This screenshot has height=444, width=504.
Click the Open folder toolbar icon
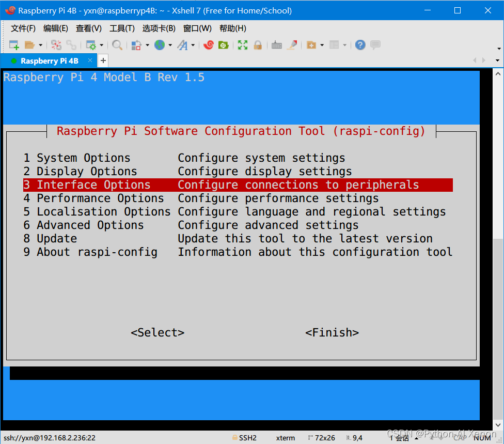point(29,45)
